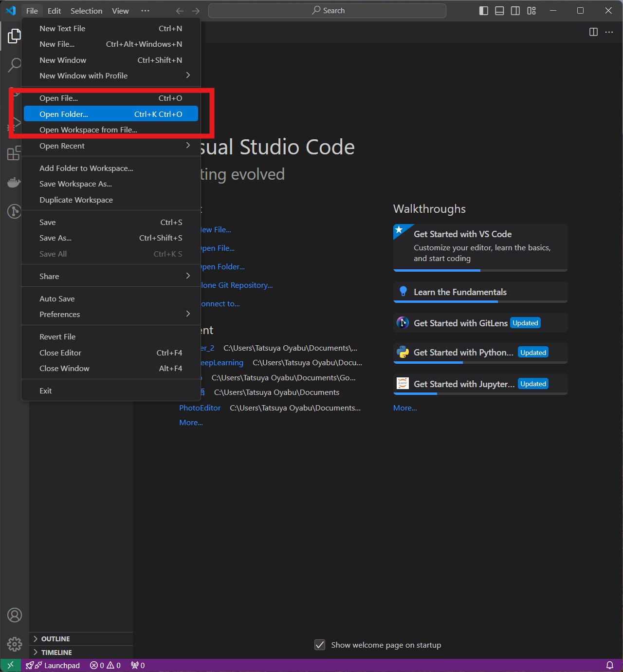Toggle the primary sidebar layout control
The height and width of the screenshot is (672, 623).
point(484,10)
